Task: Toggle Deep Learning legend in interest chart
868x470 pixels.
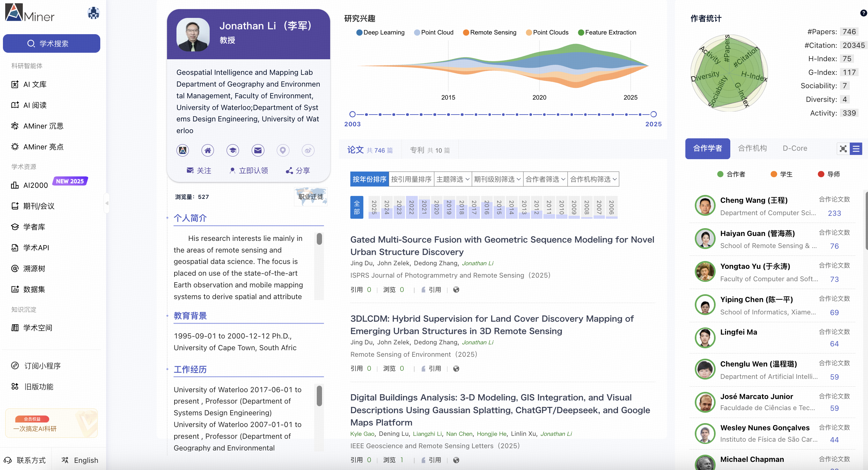Action: click(380, 32)
